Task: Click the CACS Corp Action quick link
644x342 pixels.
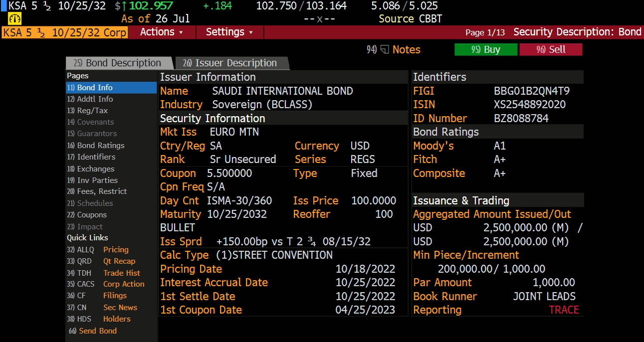Action: tap(105, 284)
